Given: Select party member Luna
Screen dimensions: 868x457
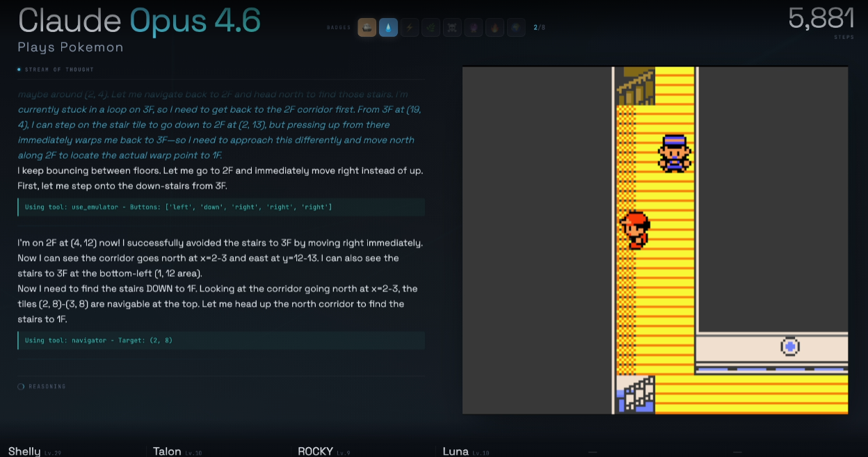Looking at the screenshot, I should click(466, 451).
